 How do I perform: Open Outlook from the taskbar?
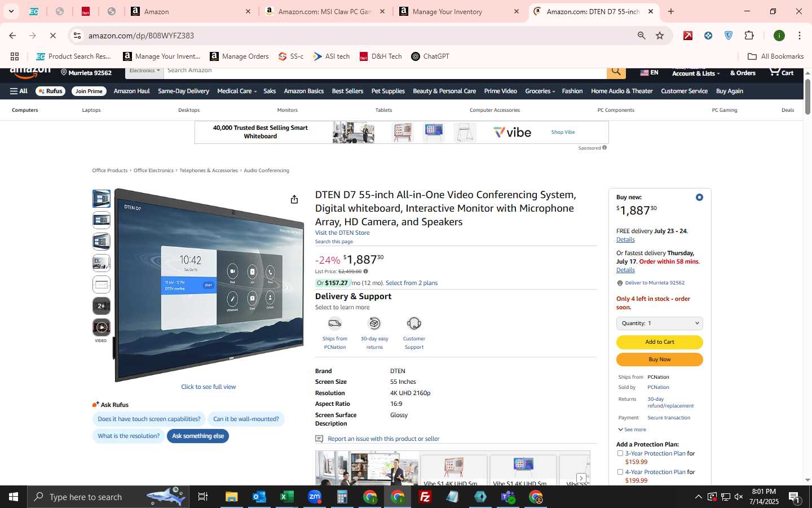[x=259, y=497]
